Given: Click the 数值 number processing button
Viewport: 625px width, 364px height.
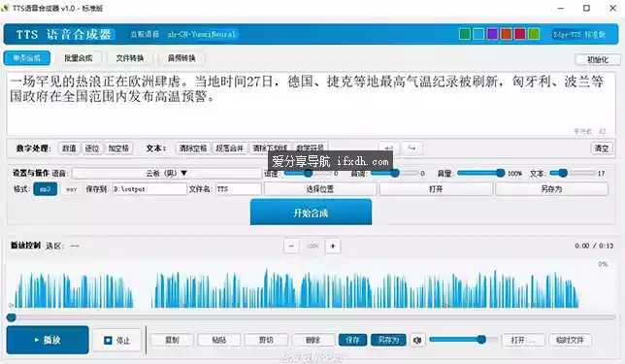Looking at the screenshot, I should pyautogui.click(x=69, y=149).
